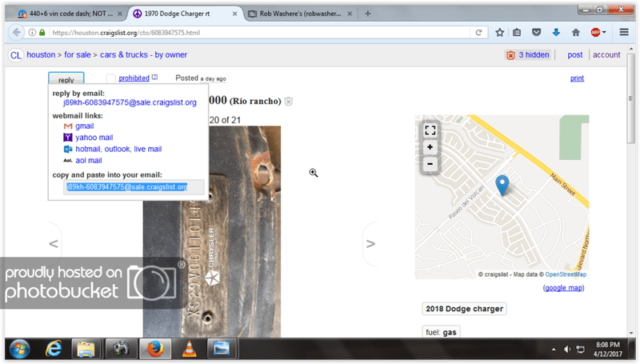
Task: Click the Firefox back arrow button
Action: tap(16, 32)
